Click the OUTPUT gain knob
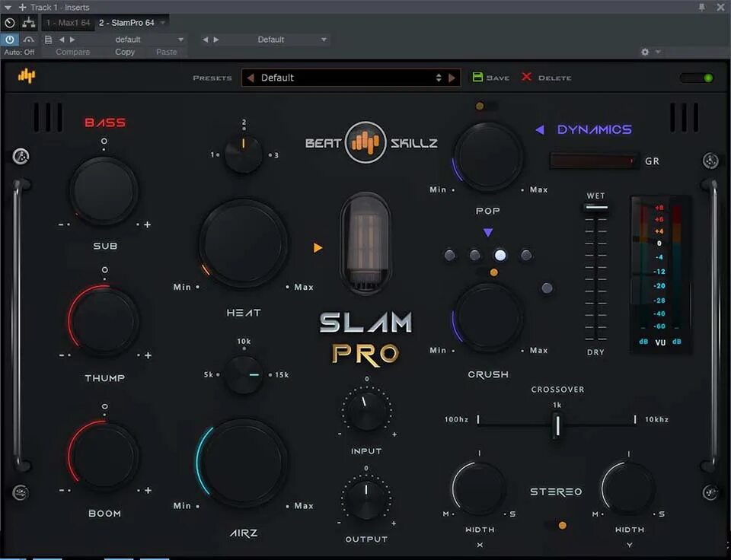This screenshot has height=560, width=731. (x=366, y=499)
